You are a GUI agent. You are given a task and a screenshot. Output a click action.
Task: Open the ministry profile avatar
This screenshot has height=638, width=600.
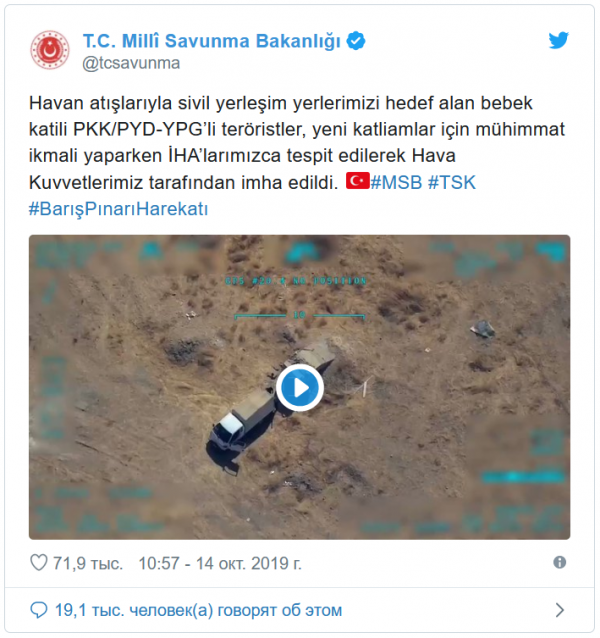pos(50,50)
